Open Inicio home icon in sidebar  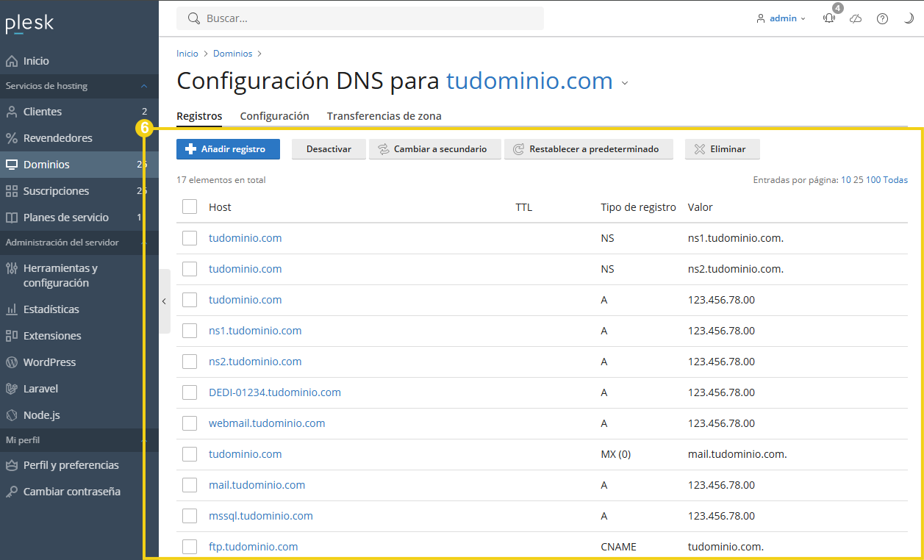point(12,61)
